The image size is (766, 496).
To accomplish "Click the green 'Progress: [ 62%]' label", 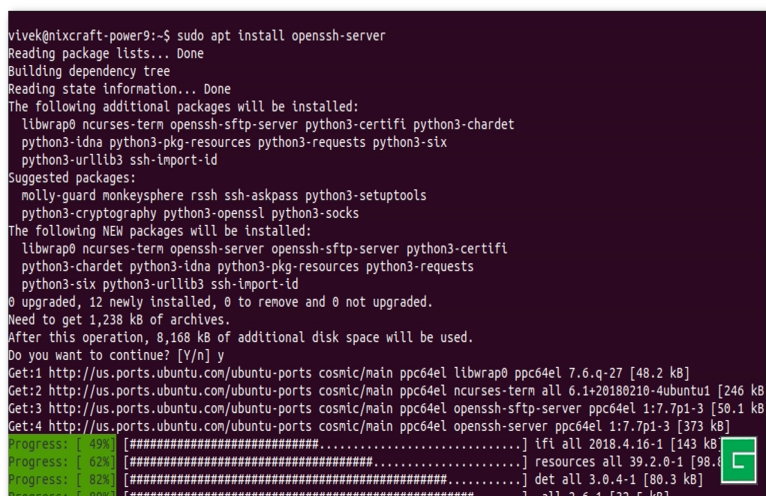I will click(61, 462).
